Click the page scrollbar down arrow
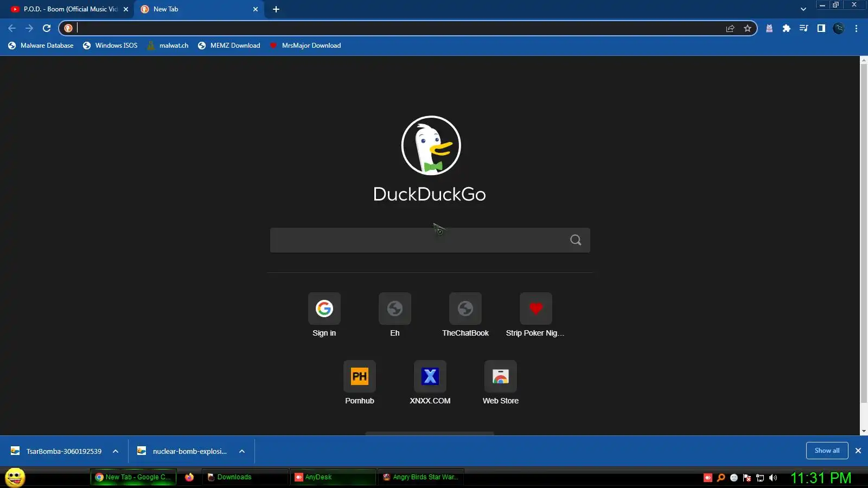 click(x=864, y=431)
